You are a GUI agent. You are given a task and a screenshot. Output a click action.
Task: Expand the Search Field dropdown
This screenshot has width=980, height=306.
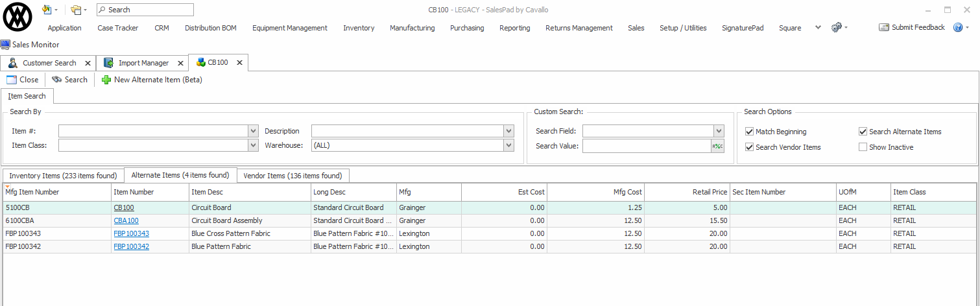click(x=719, y=131)
